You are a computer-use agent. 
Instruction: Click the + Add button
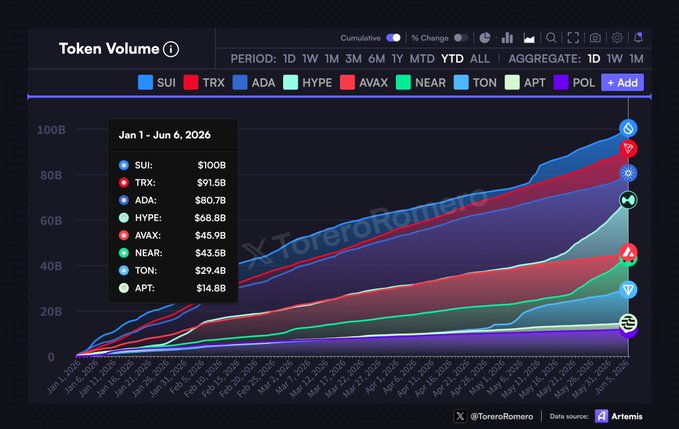[x=622, y=82]
